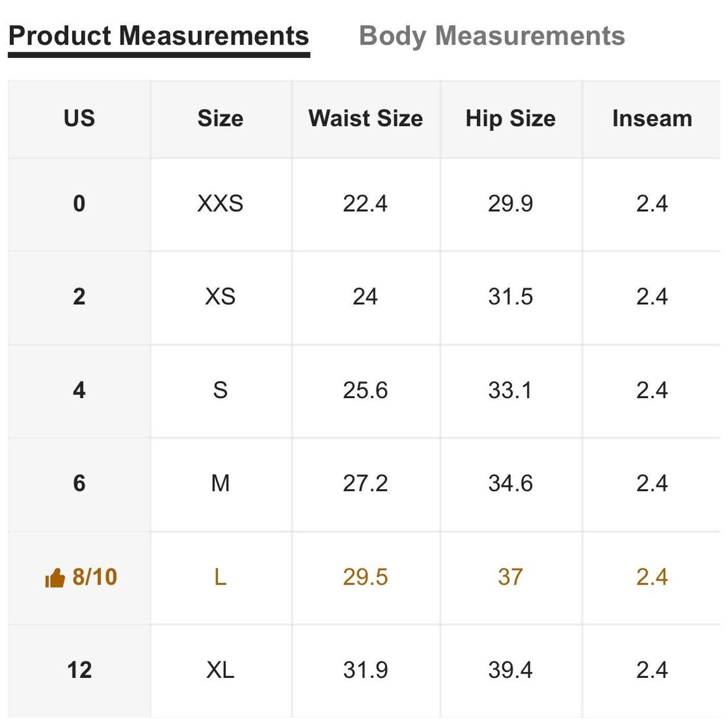Click US size 12 cell

pyautogui.click(x=80, y=670)
